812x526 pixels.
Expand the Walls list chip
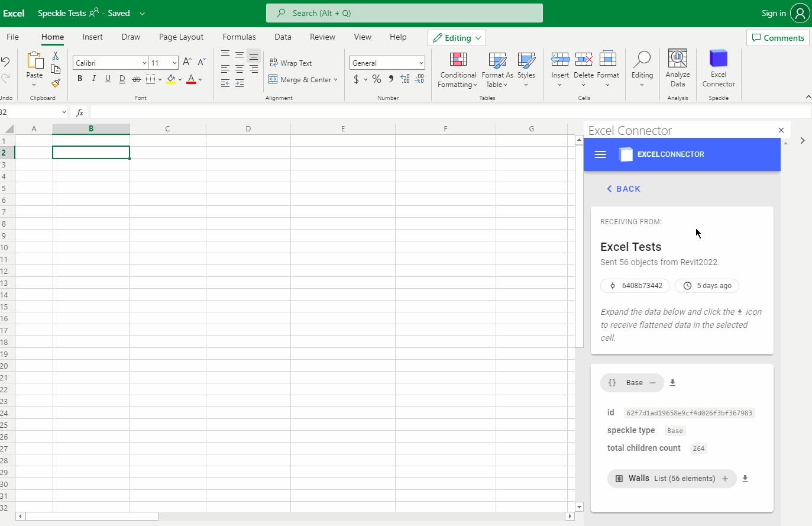tap(672, 479)
